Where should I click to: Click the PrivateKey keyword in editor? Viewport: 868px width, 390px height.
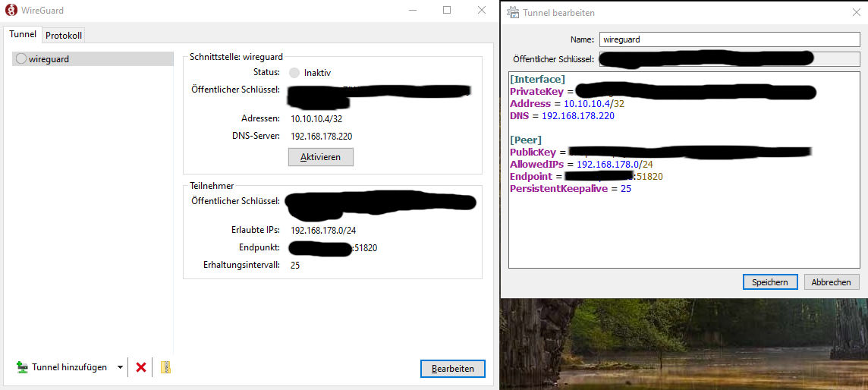tap(537, 91)
